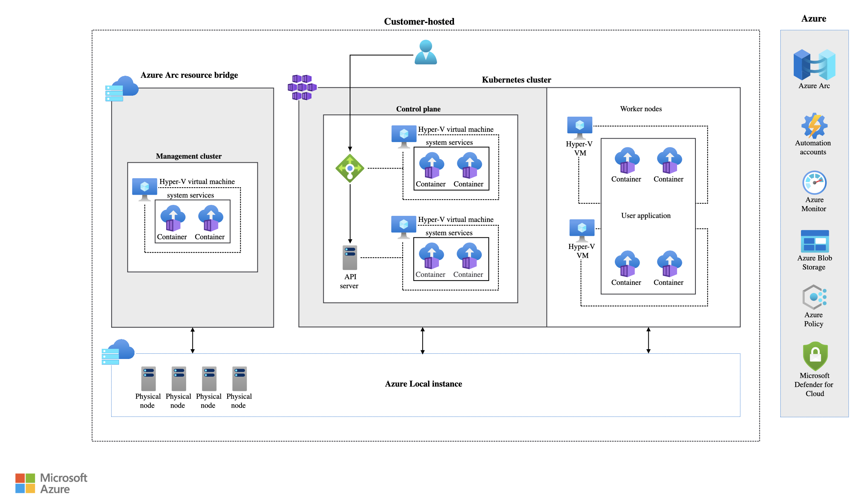Select the Azure Monitor gauge icon
This screenshot has height=504, width=865.
[x=814, y=183]
